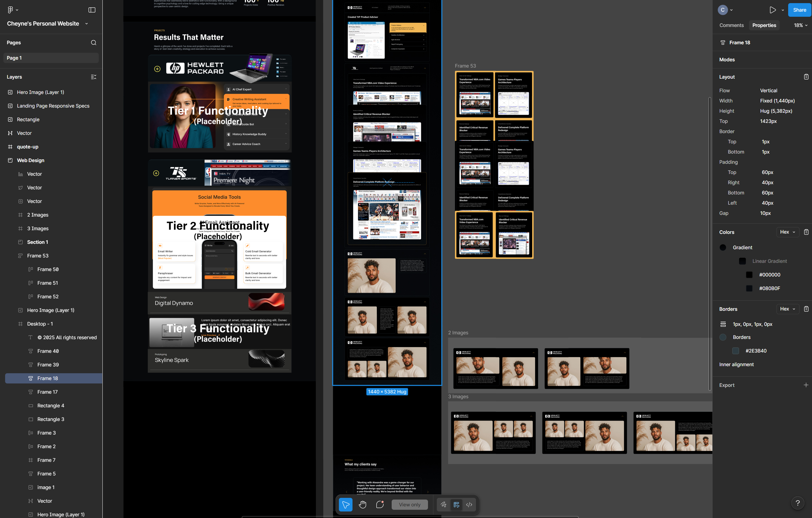The height and width of the screenshot is (518, 812).
Task: Open the zoom level 18% dropdown
Action: [800, 25]
